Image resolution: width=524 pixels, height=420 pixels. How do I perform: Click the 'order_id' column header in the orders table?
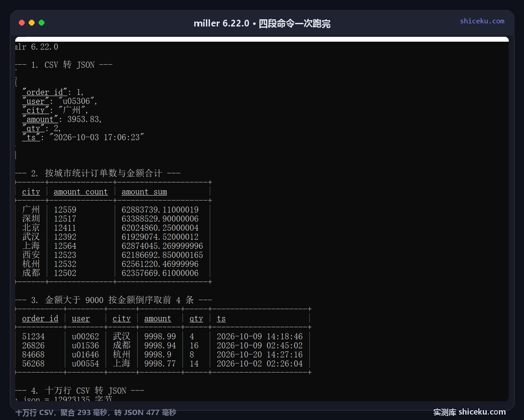[x=40, y=319]
